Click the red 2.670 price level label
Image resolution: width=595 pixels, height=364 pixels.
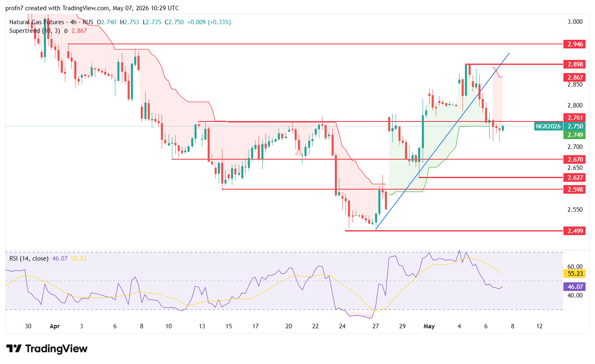tap(575, 160)
